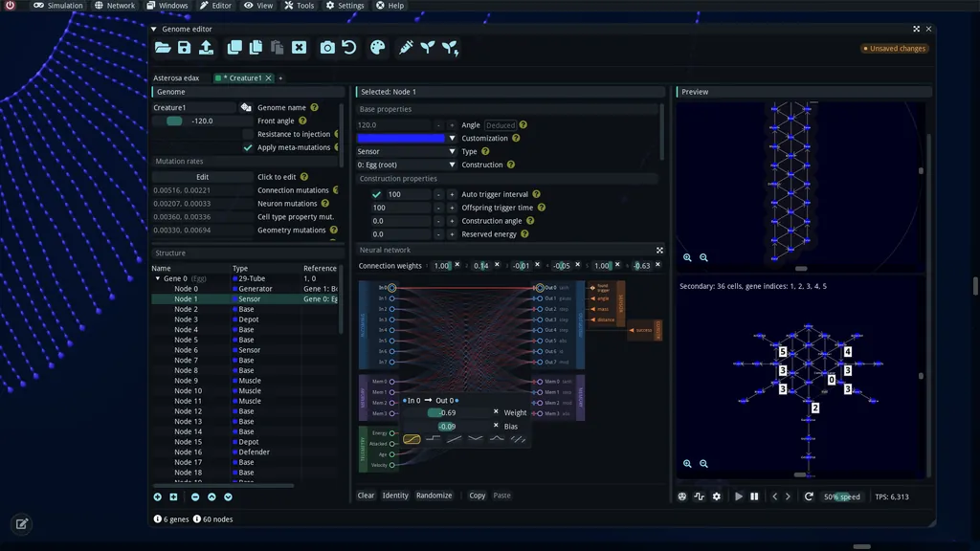Click the Deduced toggle beside Angle

(x=501, y=125)
